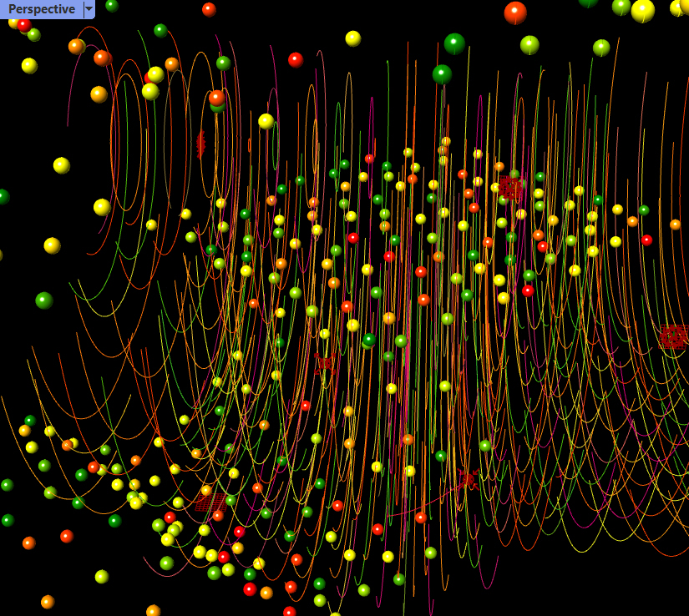This screenshot has height=616, width=689.
Task: Select the red arrow annotation near scene center
Action: (x=468, y=478)
